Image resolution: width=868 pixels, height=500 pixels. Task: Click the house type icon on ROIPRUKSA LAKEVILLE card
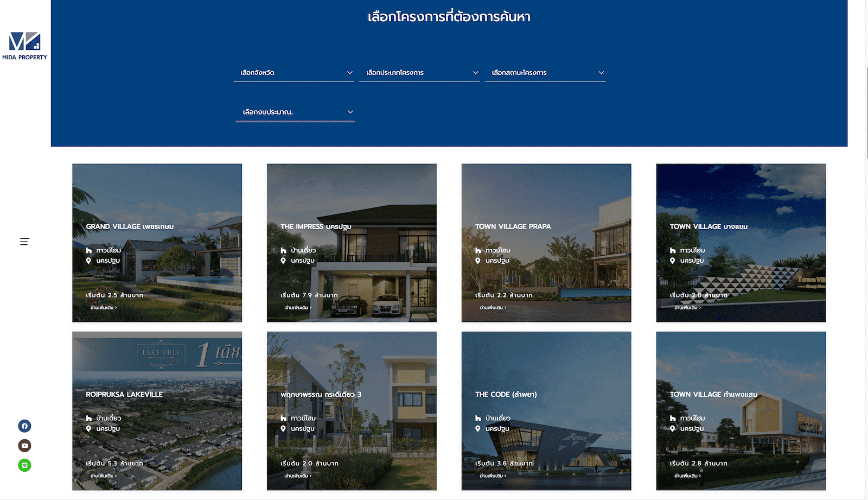(88, 418)
